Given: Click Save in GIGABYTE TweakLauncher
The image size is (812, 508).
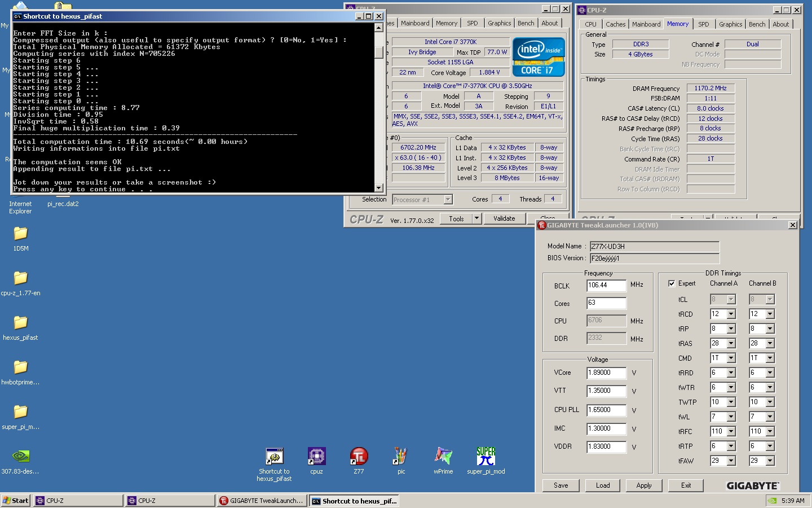Looking at the screenshot, I should click(x=561, y=485).
